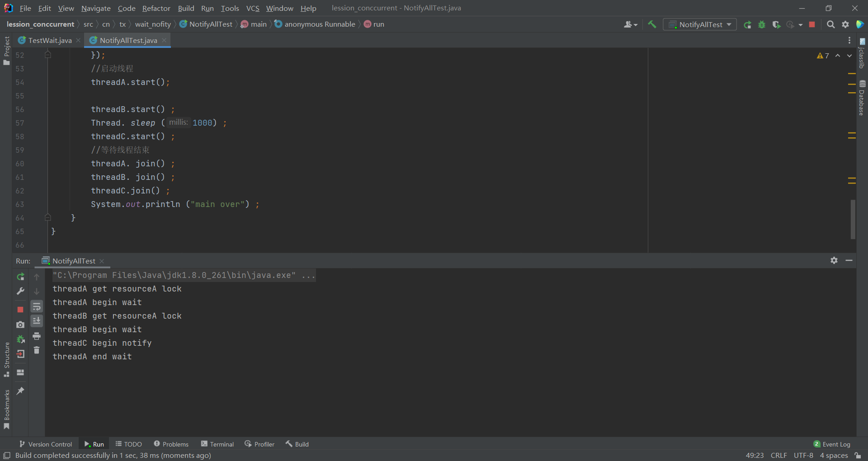Go to previous highlighted warning

click(838, 56)
